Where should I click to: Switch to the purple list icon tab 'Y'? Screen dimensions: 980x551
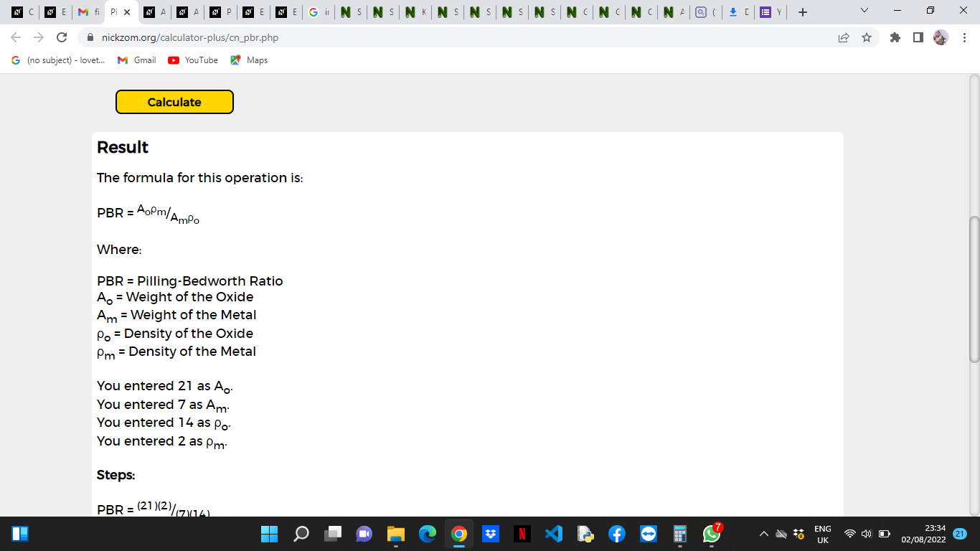pyautogui.click(x=771, y=12)
